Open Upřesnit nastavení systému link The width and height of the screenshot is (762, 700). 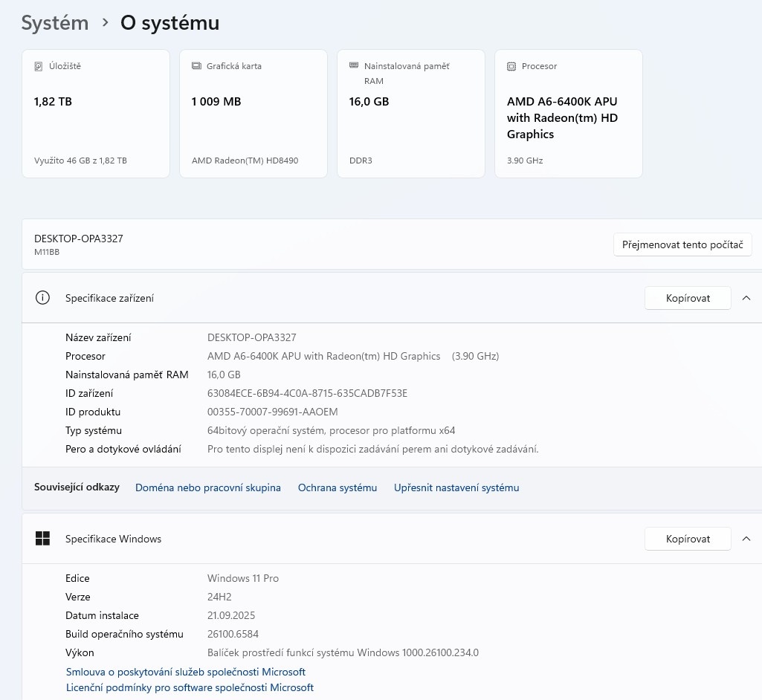456,487
